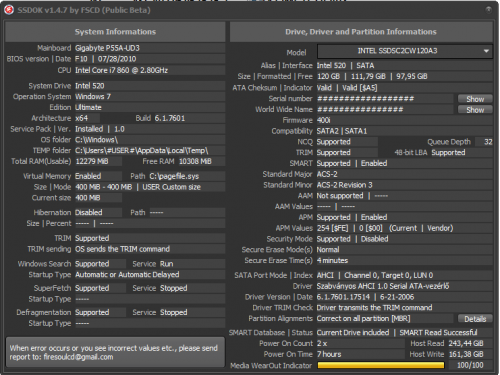Click the Media WearOut Indicator bar
Screen dimensions: 500x375
pyautogui.click(x=381, y=365)
